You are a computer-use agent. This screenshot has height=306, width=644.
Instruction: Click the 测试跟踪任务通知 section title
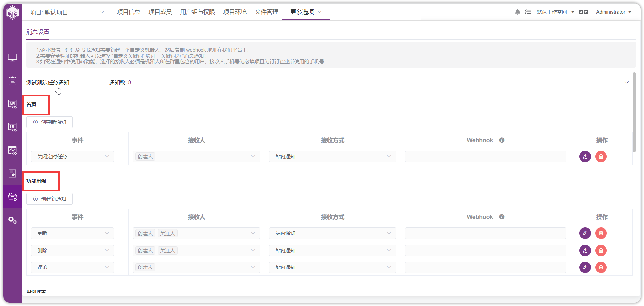point(48,82)
